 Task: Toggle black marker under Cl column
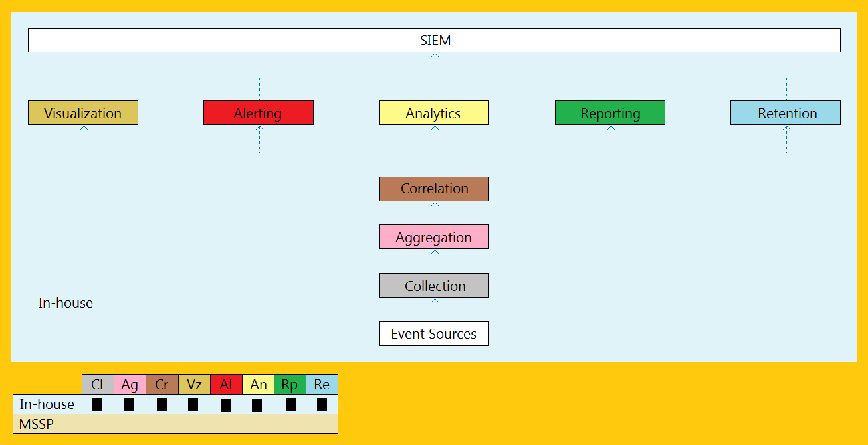click(98, 404)
